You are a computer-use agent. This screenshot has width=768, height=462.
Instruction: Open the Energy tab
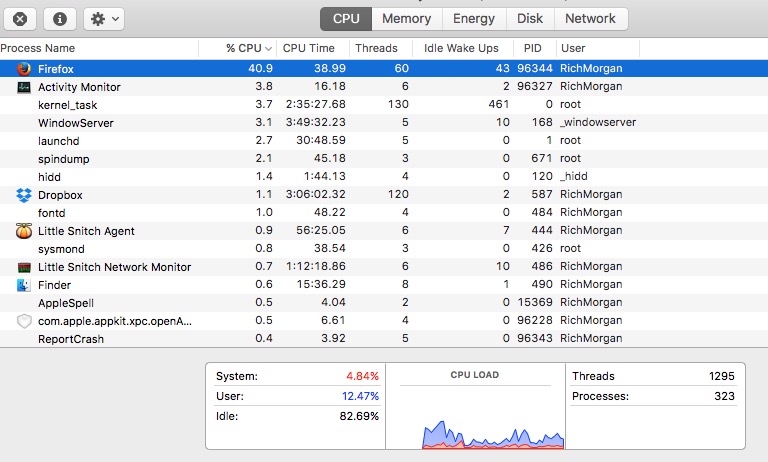pyautogui.click(x=474, y=19)
